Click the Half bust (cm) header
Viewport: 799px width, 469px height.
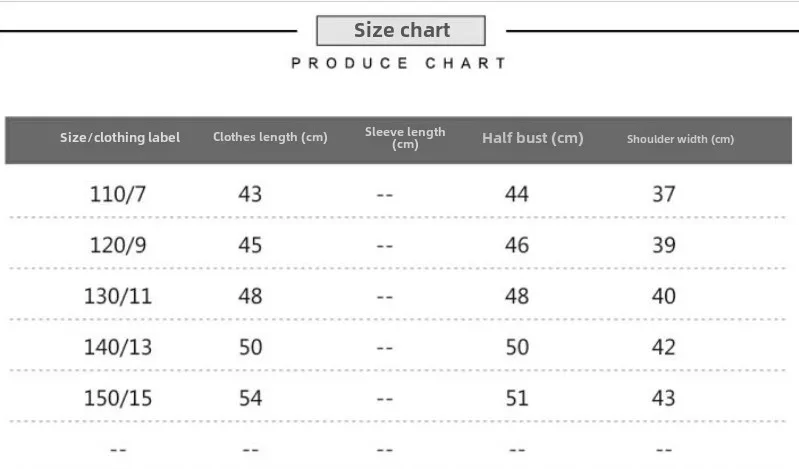(532, 138)
